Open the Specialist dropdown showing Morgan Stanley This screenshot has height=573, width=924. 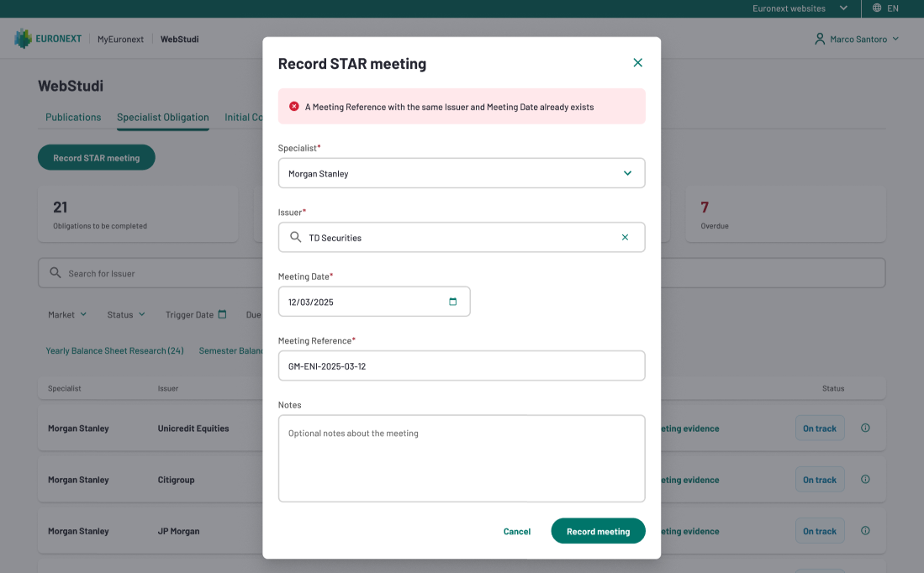(x=462, y=173)
